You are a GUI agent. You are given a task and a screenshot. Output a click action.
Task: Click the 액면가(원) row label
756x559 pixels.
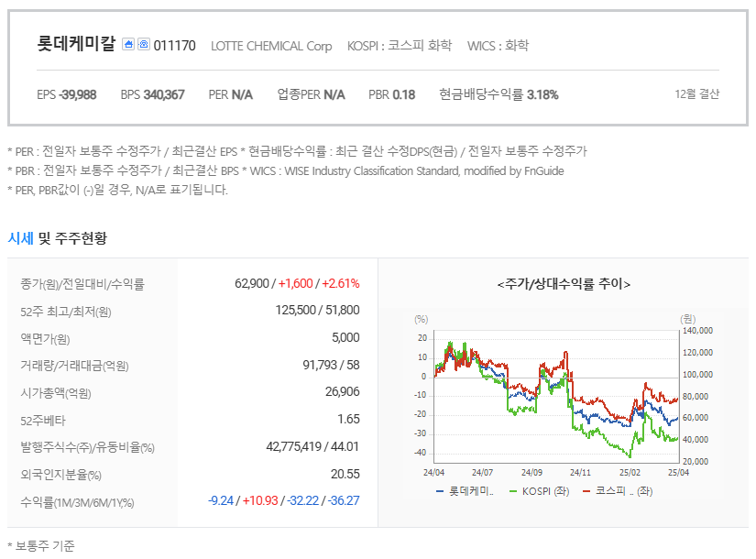pos(45,338)
